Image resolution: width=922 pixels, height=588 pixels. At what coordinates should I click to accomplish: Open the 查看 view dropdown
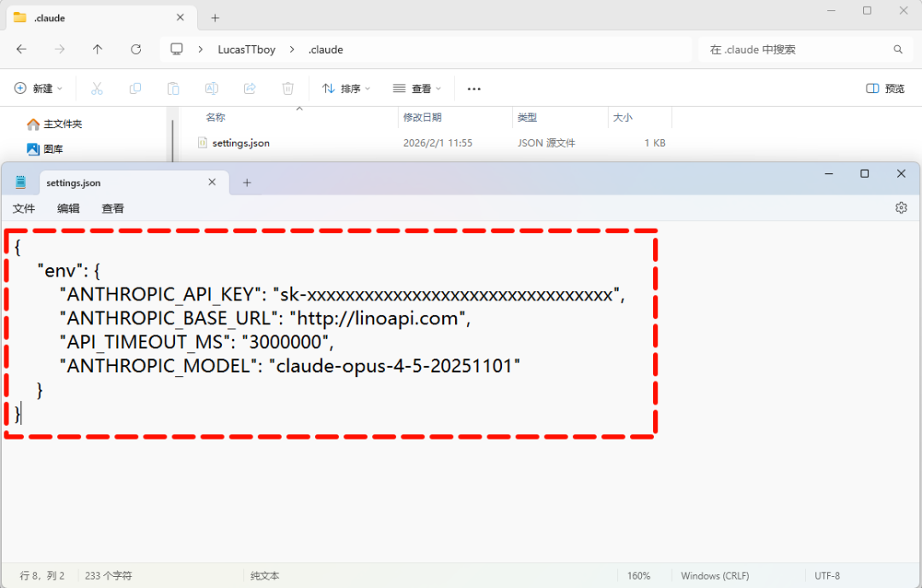(417, 89)
